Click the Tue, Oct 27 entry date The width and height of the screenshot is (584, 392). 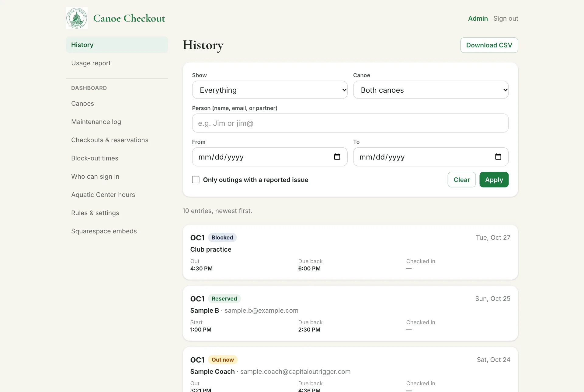click(x=493, y=238)
